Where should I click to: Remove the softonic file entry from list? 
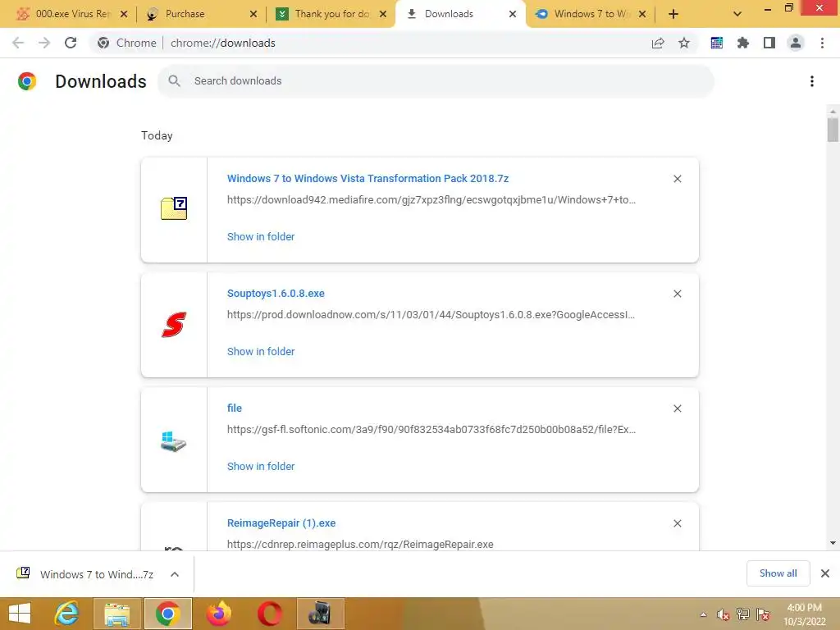(677, 409)
